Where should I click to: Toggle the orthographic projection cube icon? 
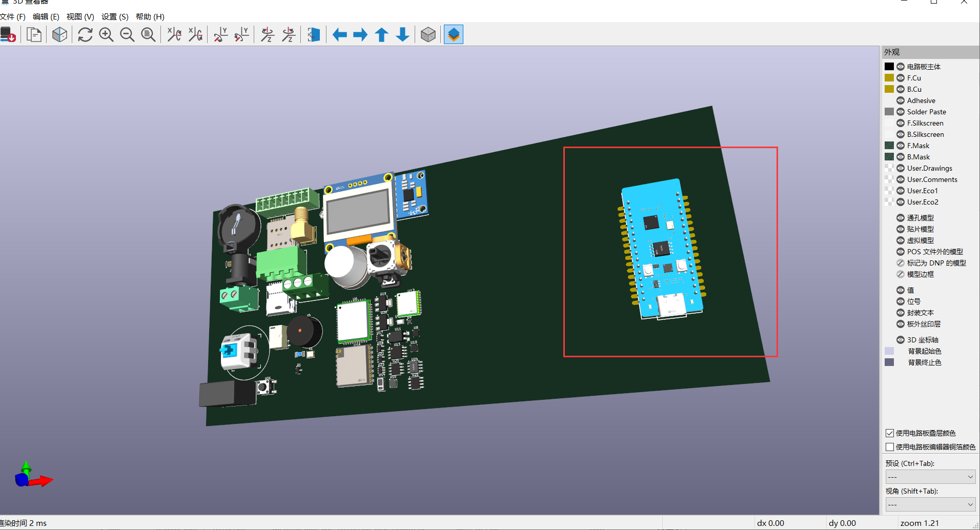coord(428,35)
